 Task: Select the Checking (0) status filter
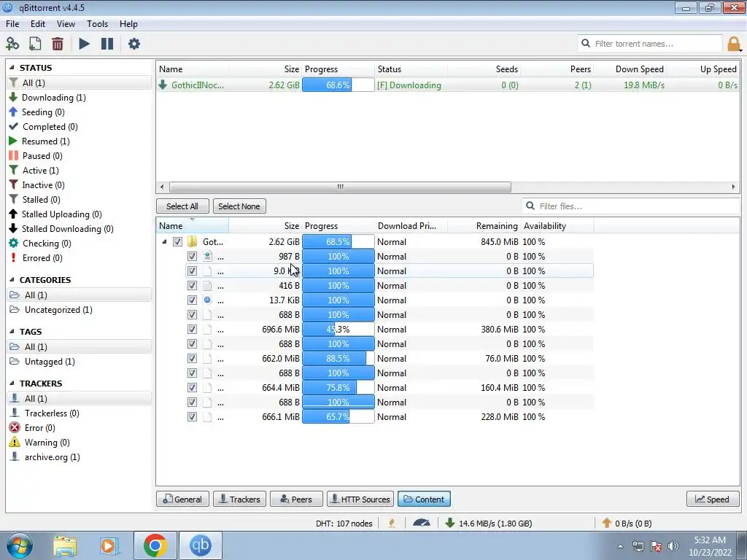(x=46, y=244)
